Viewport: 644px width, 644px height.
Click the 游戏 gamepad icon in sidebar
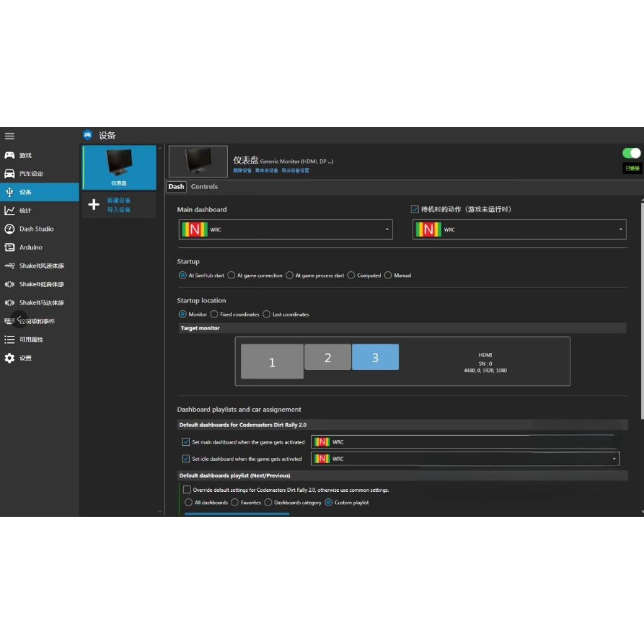pos(9,155)
